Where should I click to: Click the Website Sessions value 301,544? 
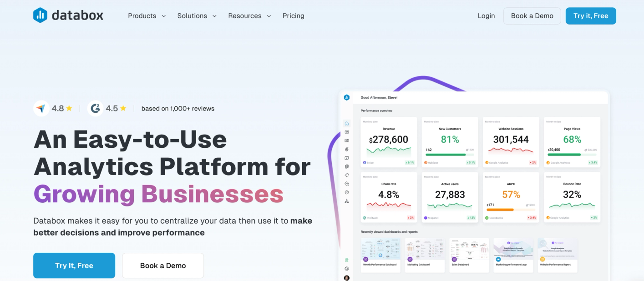click(511, 140)
